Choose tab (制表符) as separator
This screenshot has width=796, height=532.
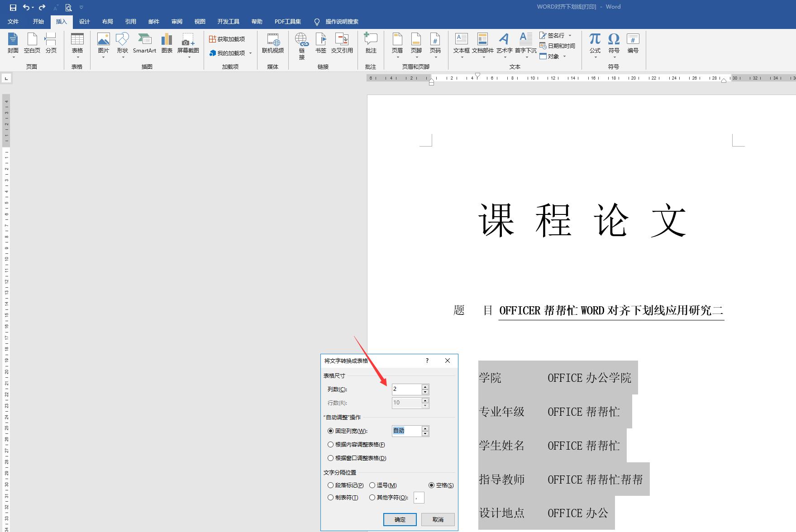click(x=330, y=498)
